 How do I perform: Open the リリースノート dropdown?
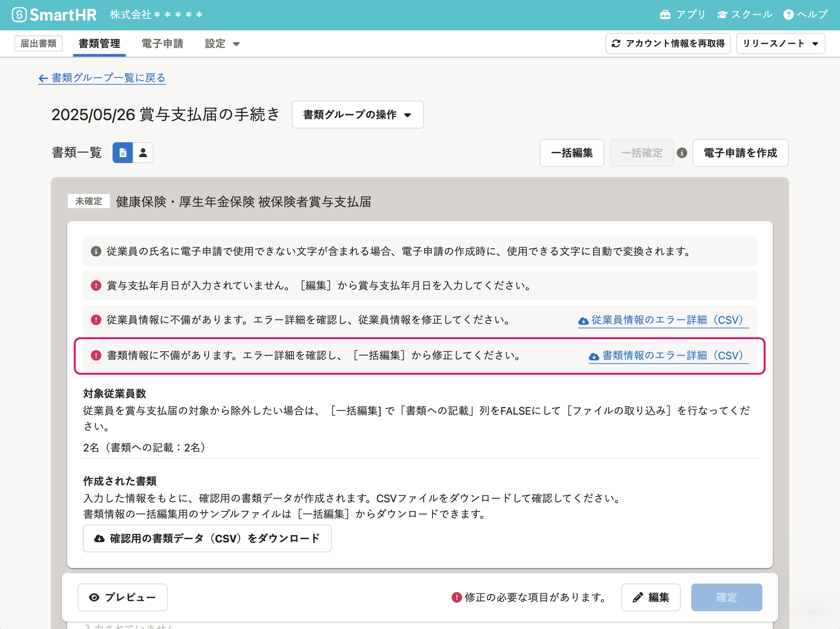click(780, 44)
